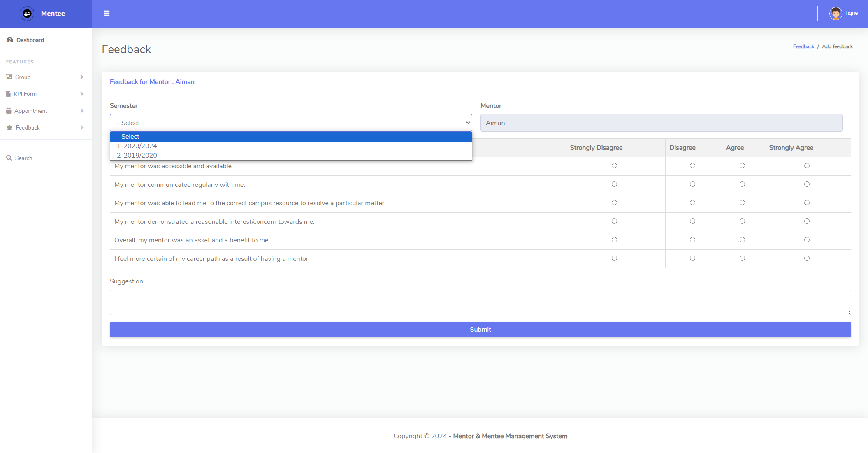Select Disagree for communicated regularly with me
This screenshot has height=453, width=868.
692,184
